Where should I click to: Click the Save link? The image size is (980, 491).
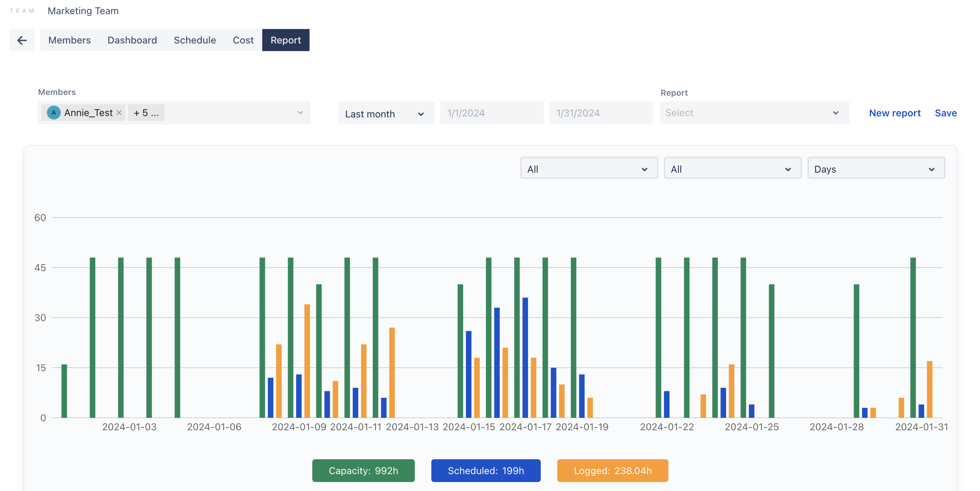pos(945,113)
